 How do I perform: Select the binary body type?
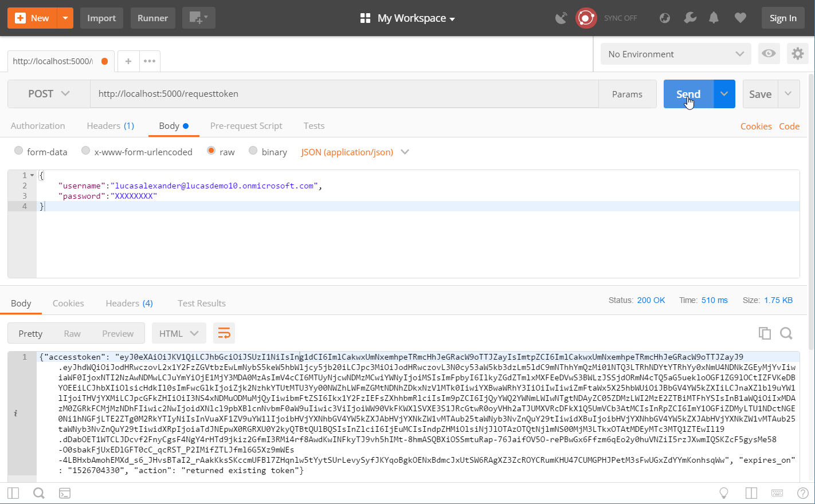click(x=268, y=152)
